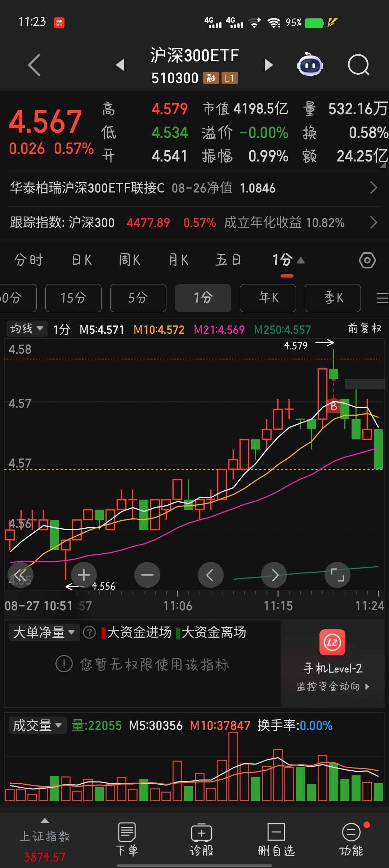The image size is (389, 868).
Task: Switch to previous stock with left triangle
Action: 121,65
